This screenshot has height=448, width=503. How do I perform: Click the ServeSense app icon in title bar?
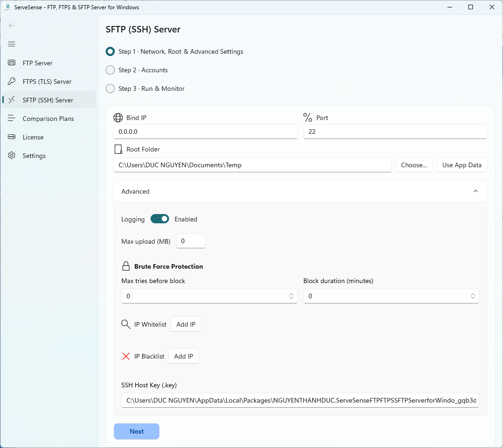pos(8,7)
